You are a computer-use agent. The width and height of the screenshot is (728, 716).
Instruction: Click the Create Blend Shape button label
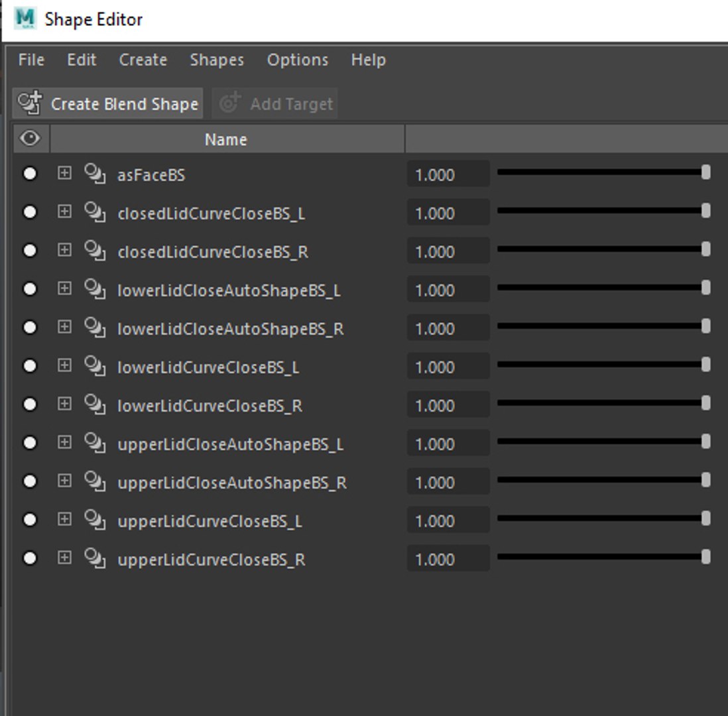pyautogui.click(x=125, y=104)
